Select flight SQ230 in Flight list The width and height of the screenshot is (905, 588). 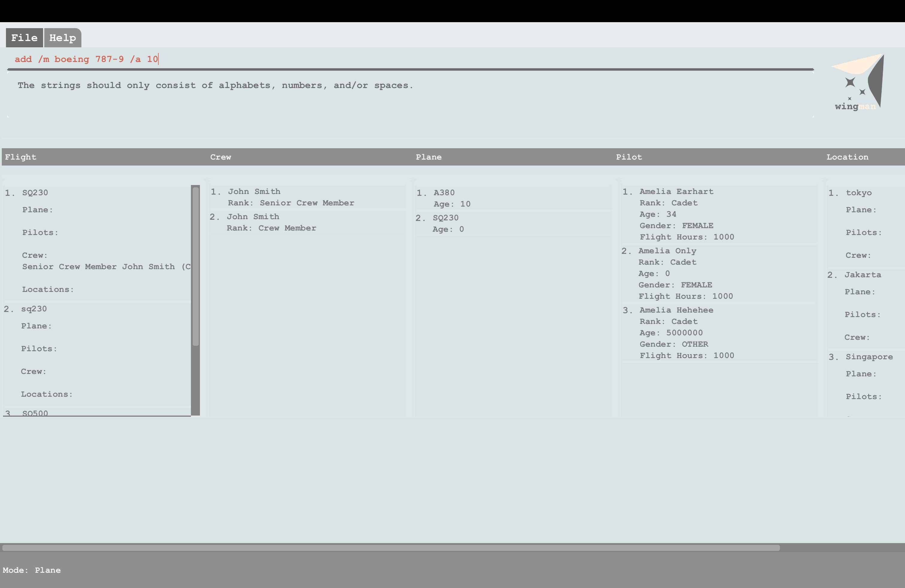coord(35,193)
